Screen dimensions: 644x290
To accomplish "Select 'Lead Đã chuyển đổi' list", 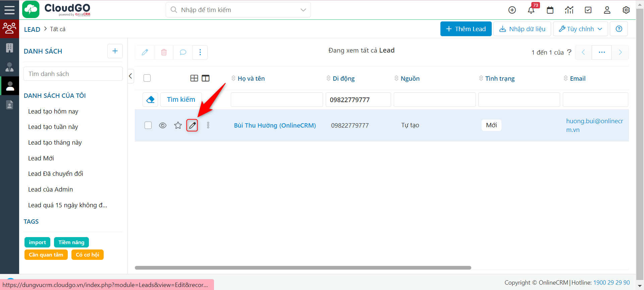I will [56, 174].
